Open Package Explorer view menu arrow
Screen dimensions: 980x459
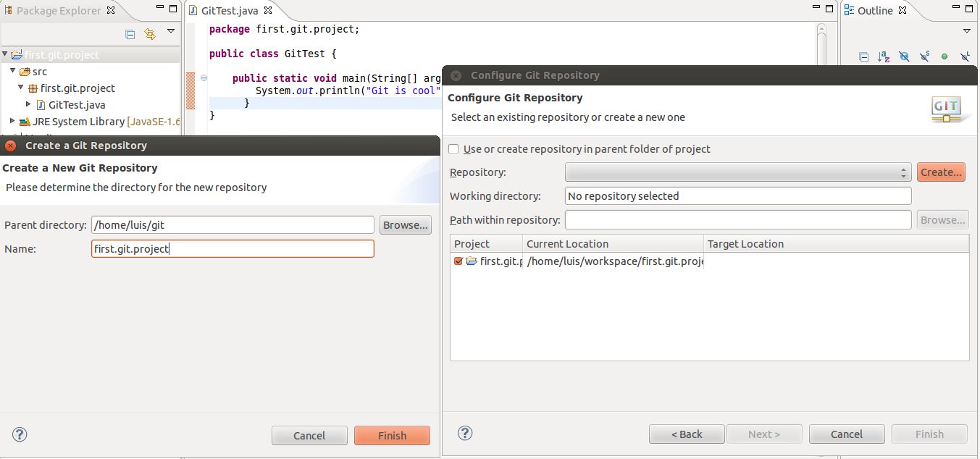click(171, 31)
